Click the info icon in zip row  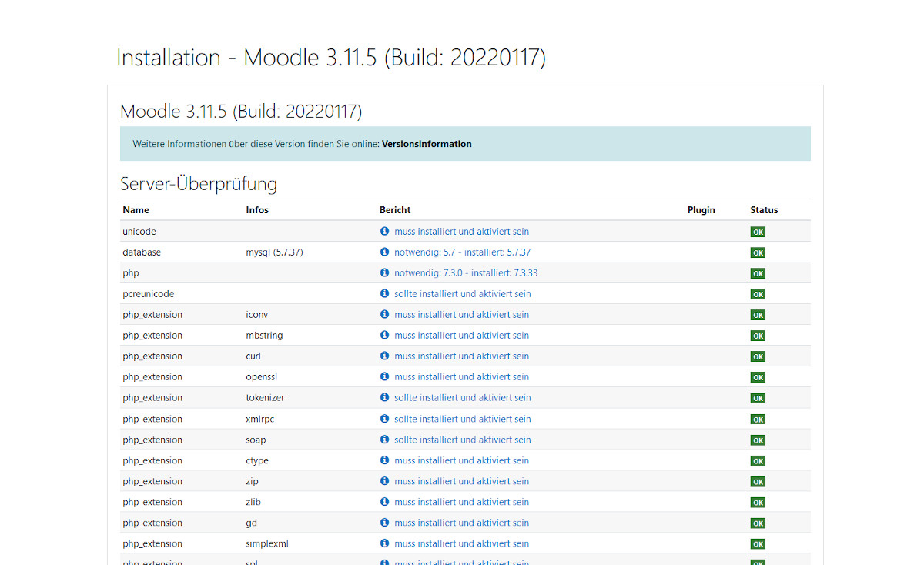[385, 481]
